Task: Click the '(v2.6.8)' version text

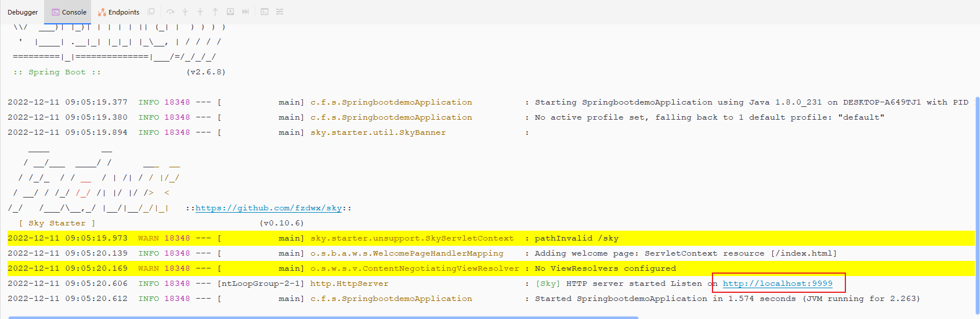Action: [x=206, y=72]
